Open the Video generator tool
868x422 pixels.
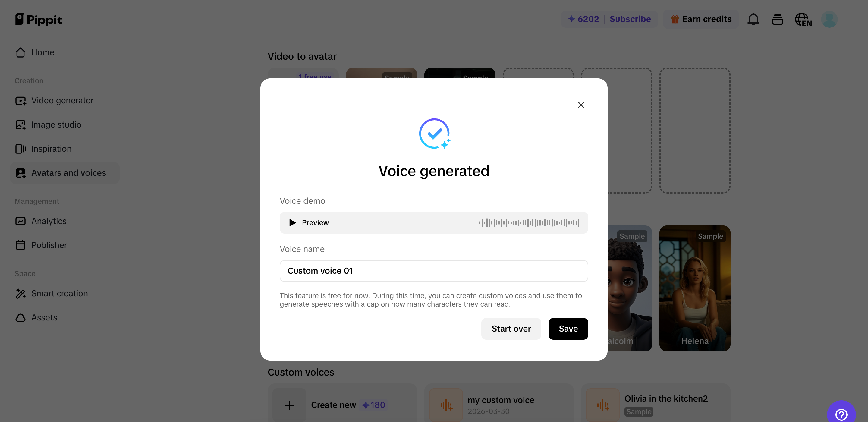point(62,100)
